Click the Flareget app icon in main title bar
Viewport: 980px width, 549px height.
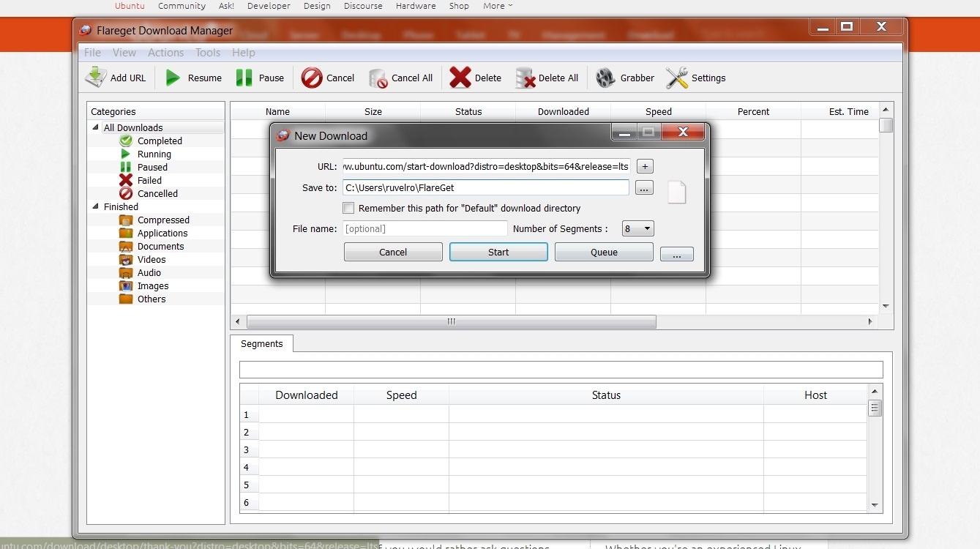coord(85,31)
